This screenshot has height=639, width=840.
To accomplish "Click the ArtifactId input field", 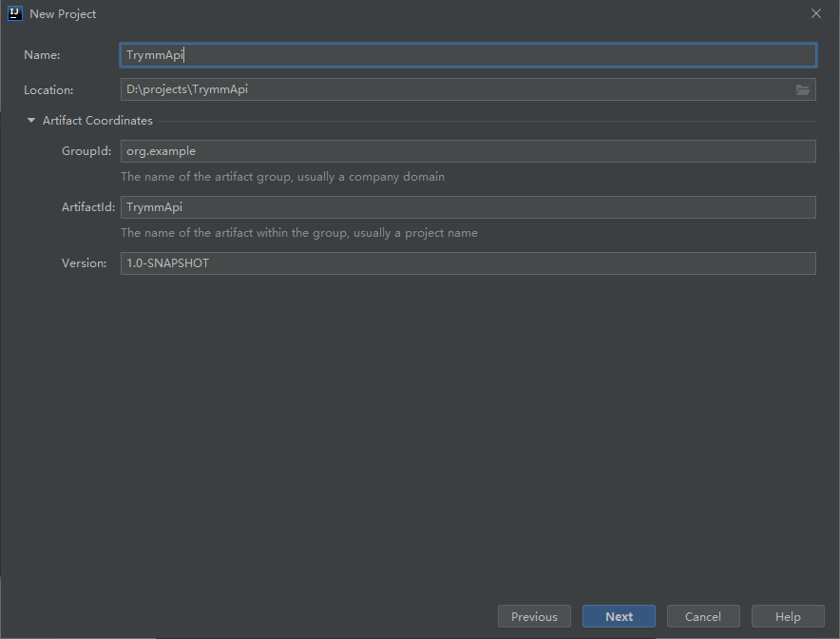I will tap(468, 207).
